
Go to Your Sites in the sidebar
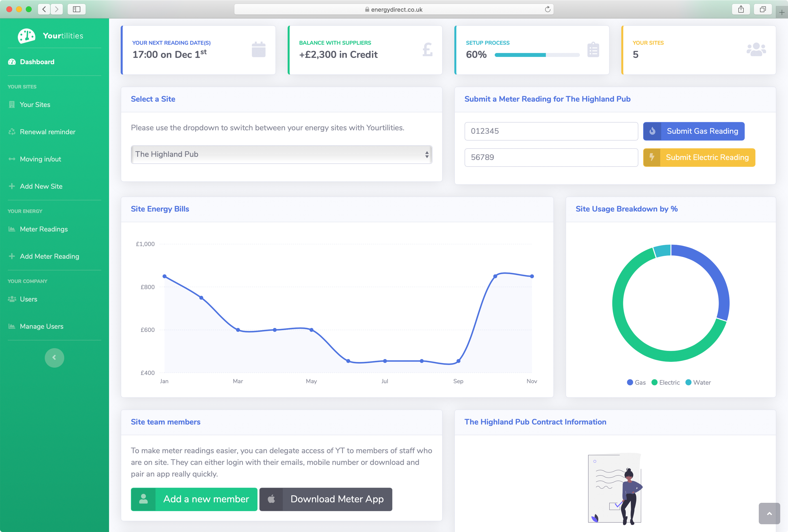point(35,104)
